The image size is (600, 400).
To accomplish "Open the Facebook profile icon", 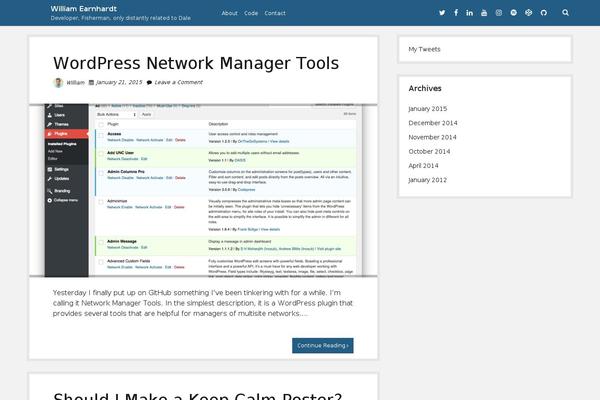I will (x=456, y=13).
